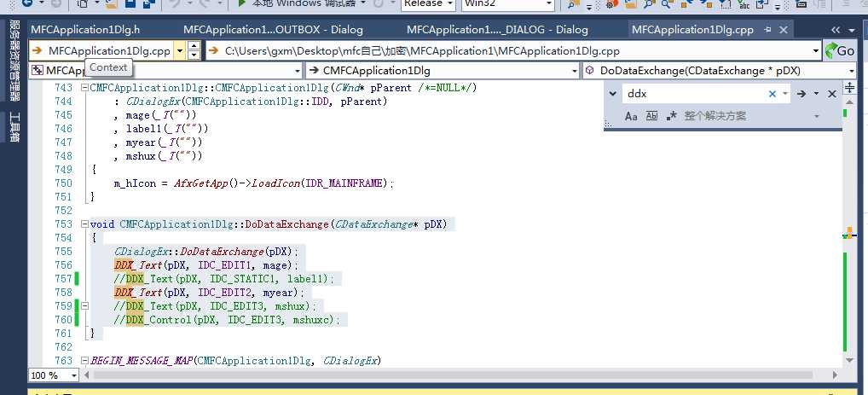Switch to MFCApplication1Dlg.h tab
868x395 pixels.
85,29
